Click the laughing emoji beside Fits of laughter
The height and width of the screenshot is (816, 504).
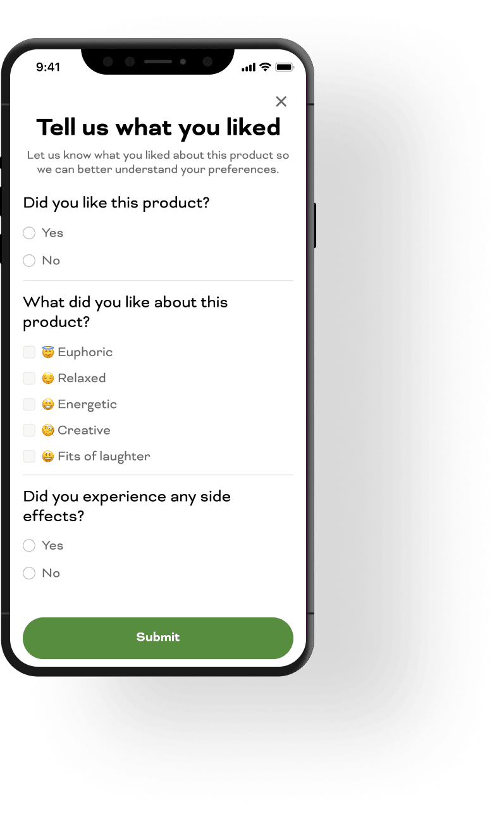pyautogui.click(x=48, y=456)
